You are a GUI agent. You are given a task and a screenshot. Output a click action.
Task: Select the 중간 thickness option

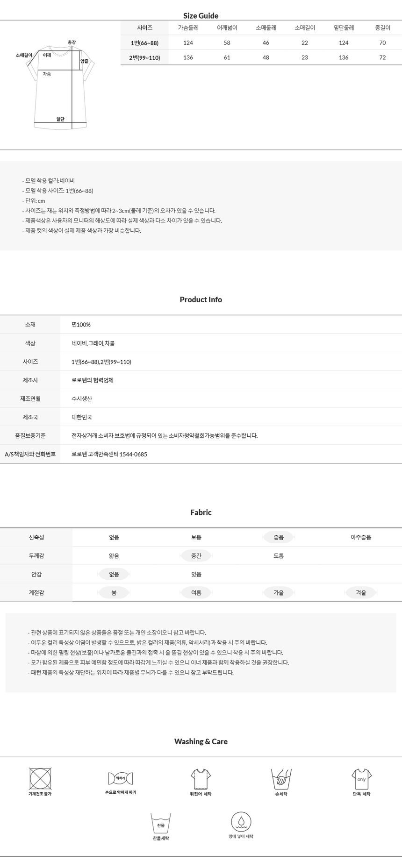coord(196,556)
